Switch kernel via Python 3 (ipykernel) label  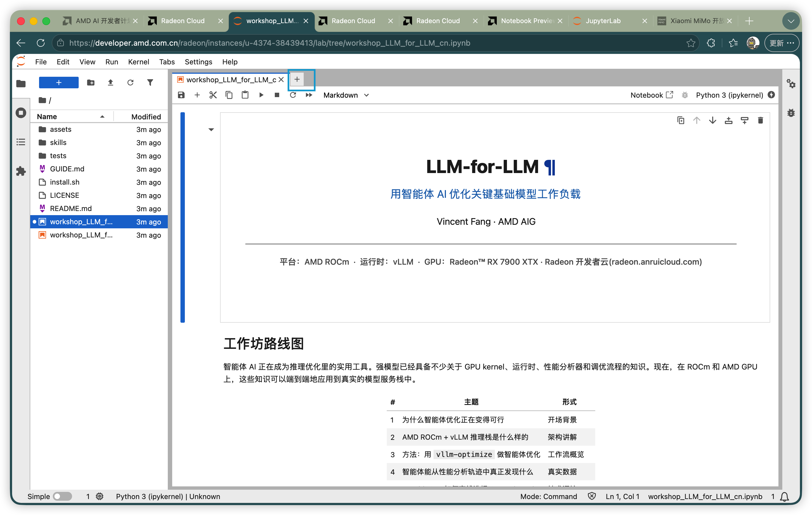point(729,95)
